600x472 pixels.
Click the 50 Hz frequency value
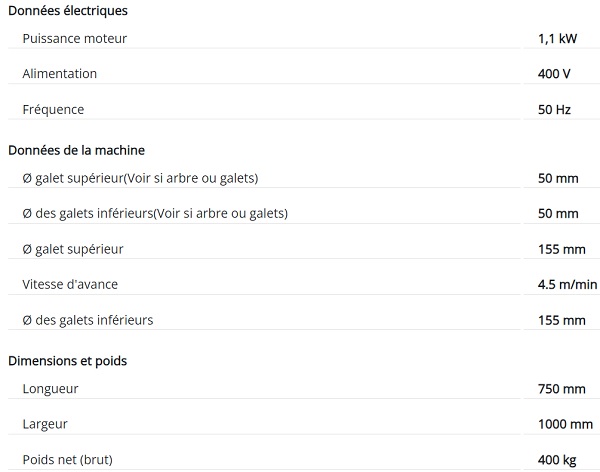click(554, 109)
